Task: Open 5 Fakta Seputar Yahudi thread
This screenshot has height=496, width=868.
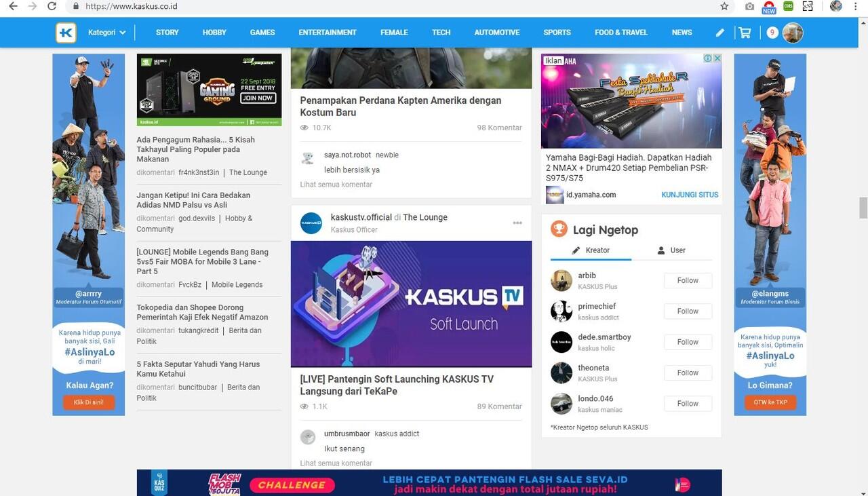Action: tap(198, 369)
